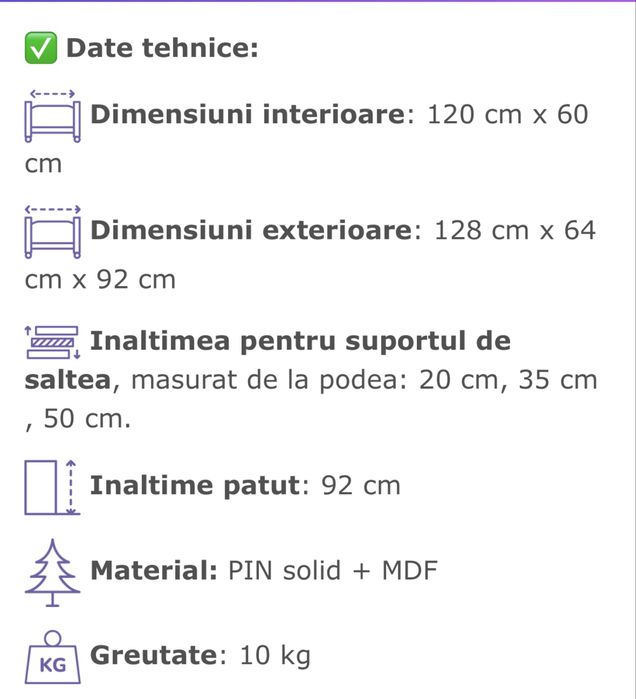Image resolution: width=636 pixels, height=699 pixels.
Task: Click the green checkmark icon
Action: coord(41,48)
